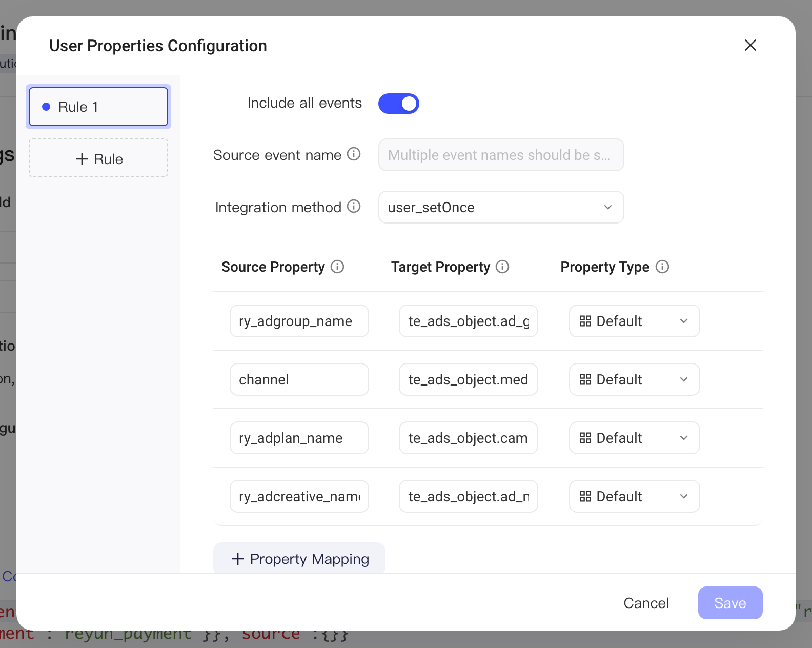
Task: Edit the te_ads_object.ad_n target property field
Action: pyautogui.click(x=469, y=496)
